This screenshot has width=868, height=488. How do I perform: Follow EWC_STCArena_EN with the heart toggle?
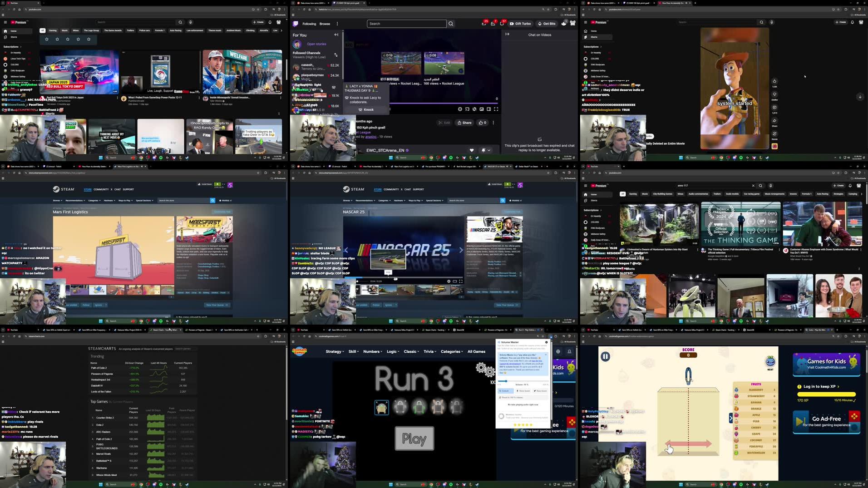tap(472, 150)
